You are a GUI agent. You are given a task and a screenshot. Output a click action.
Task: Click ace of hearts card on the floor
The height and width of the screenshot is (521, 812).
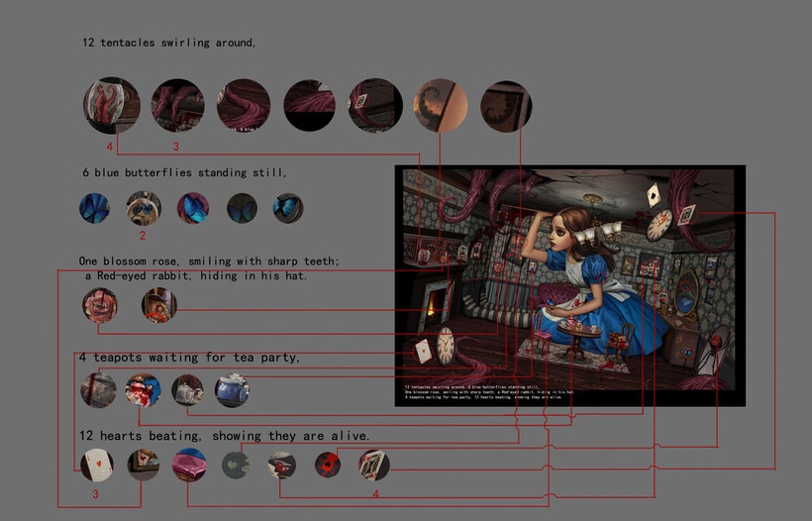click(423, 350)
